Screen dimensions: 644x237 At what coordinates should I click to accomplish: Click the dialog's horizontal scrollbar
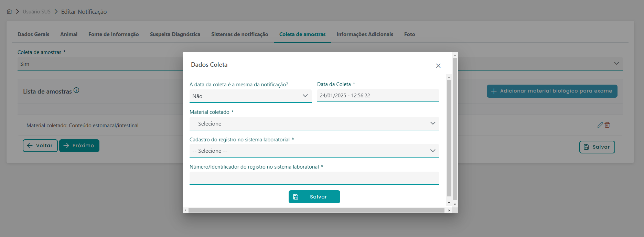pos(316,210)
